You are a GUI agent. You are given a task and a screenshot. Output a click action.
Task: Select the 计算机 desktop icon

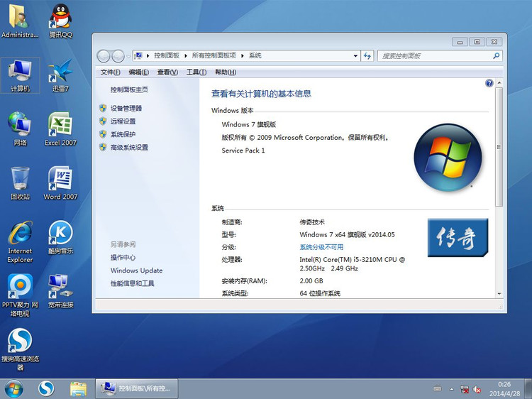coord(21,75)
